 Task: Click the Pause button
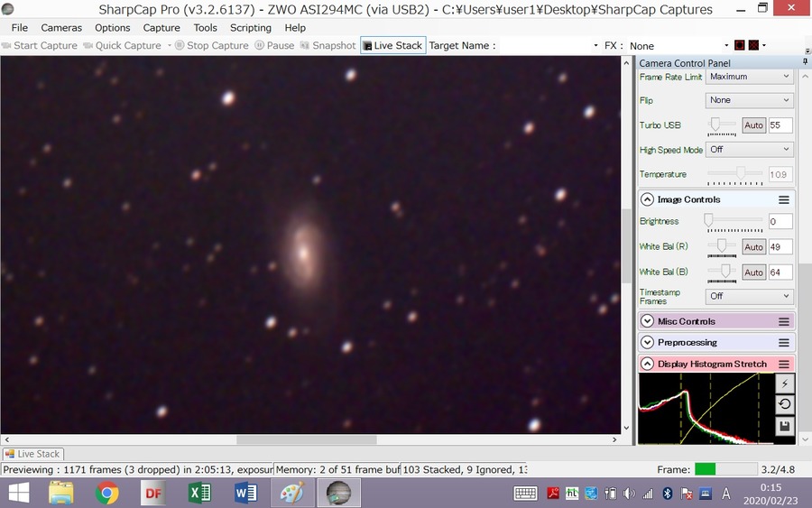(274, 46)
